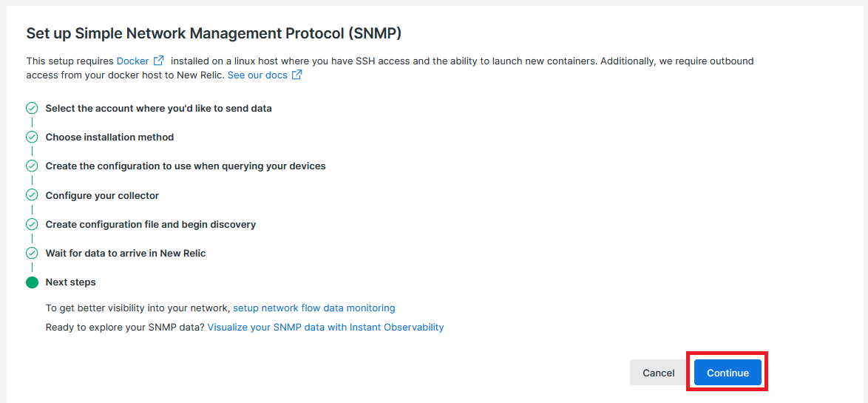Viewport: 868px width, 403px height.
Task: Click the checkmark icon beside Create configuration file step
Action: point(32,224)
